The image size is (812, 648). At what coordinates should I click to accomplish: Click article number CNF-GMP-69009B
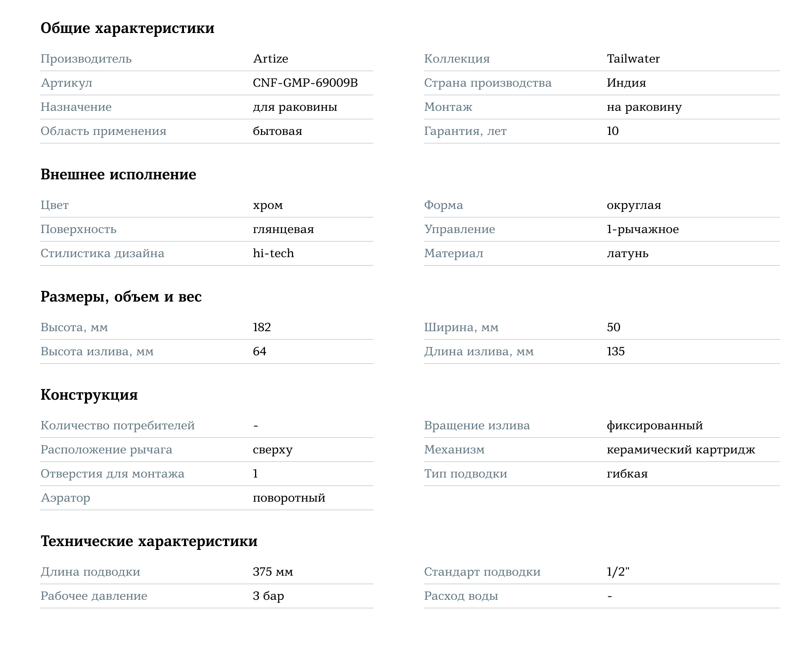(x=305, y=83)
